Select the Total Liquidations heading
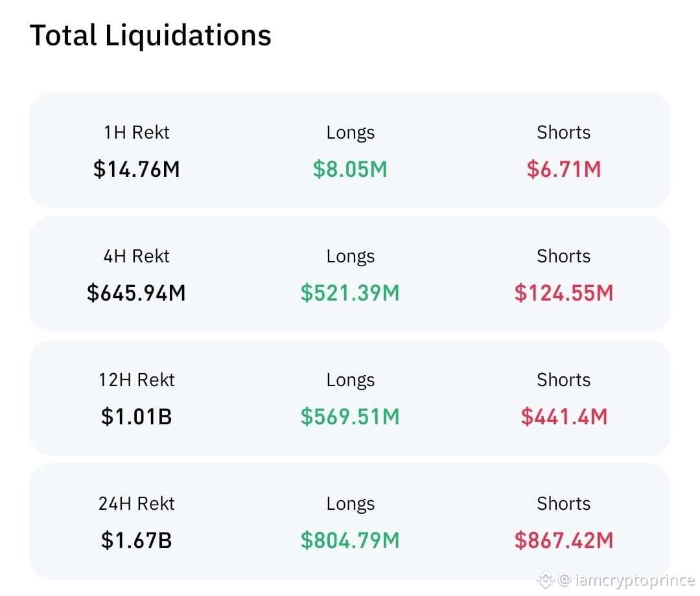700x596 pixels. coord(150,35)
